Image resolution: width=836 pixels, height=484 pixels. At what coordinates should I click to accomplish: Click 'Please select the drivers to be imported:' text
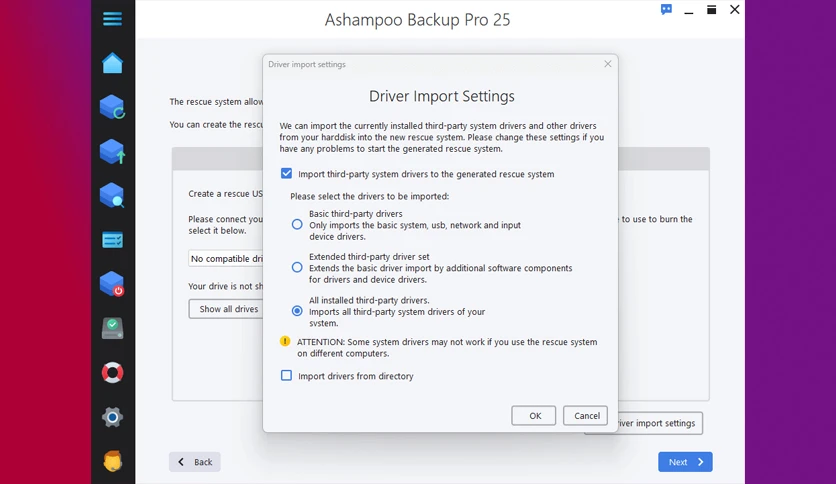pos(369,196)
